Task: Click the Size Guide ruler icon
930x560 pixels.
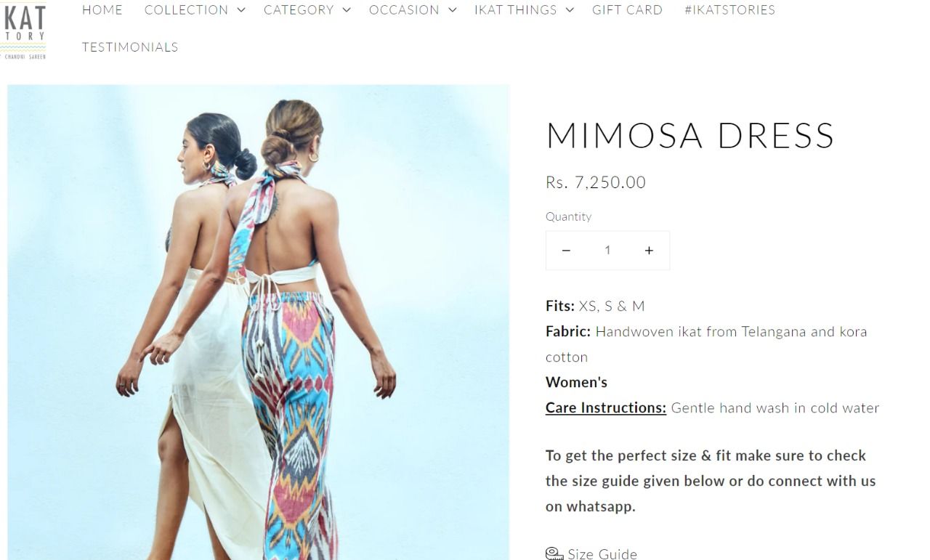Action: point(554,553)
